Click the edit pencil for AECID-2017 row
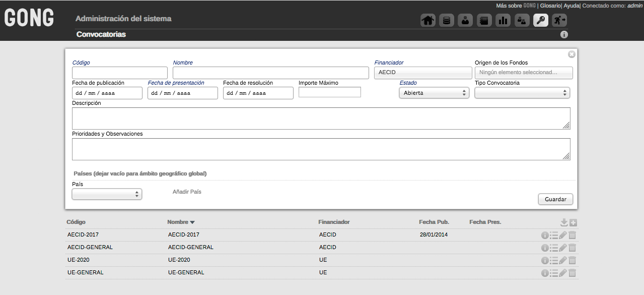The image size is (644, 295). click(x=563, y=235)
